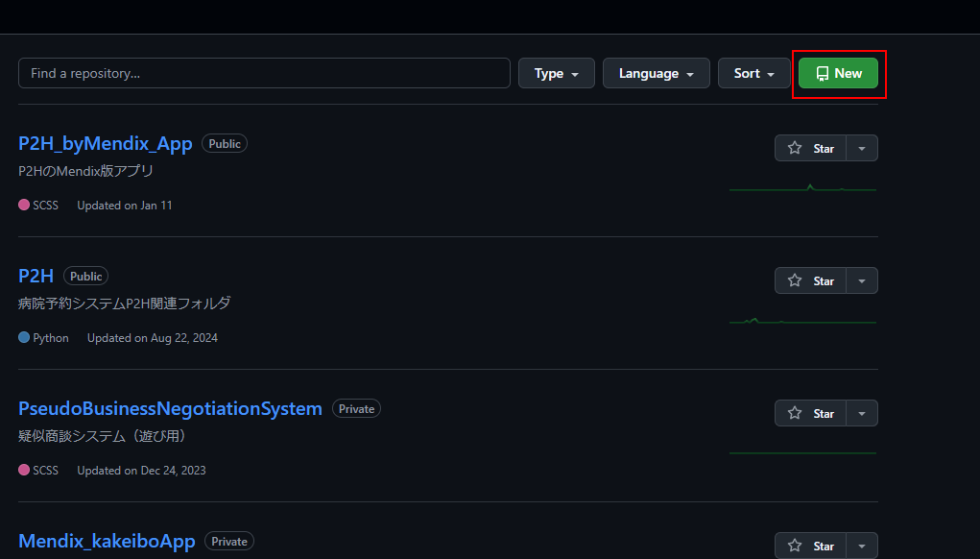Open the Mendix_kakeiboApp repository
This screenshot has height=559, width=980.
pyautogui.click(x=107, y=541)
